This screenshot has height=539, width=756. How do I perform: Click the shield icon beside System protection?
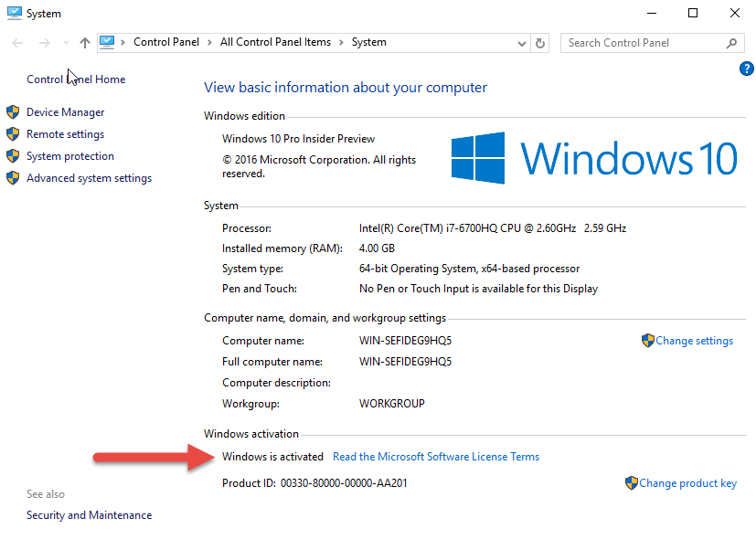tap(13, 156)
